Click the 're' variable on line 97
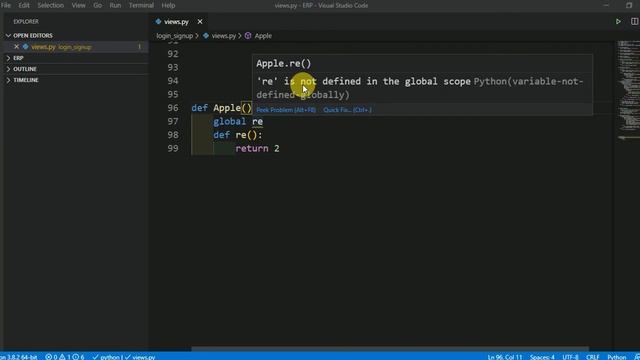The height and width of the screenshot is (360, 640). (258, 121)
